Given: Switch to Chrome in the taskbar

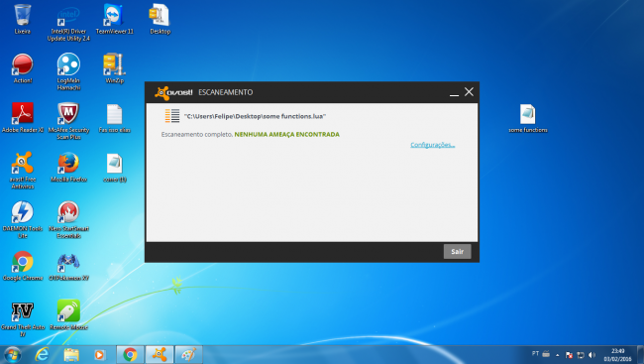Looking at the screenshot, I should (130, 354).
